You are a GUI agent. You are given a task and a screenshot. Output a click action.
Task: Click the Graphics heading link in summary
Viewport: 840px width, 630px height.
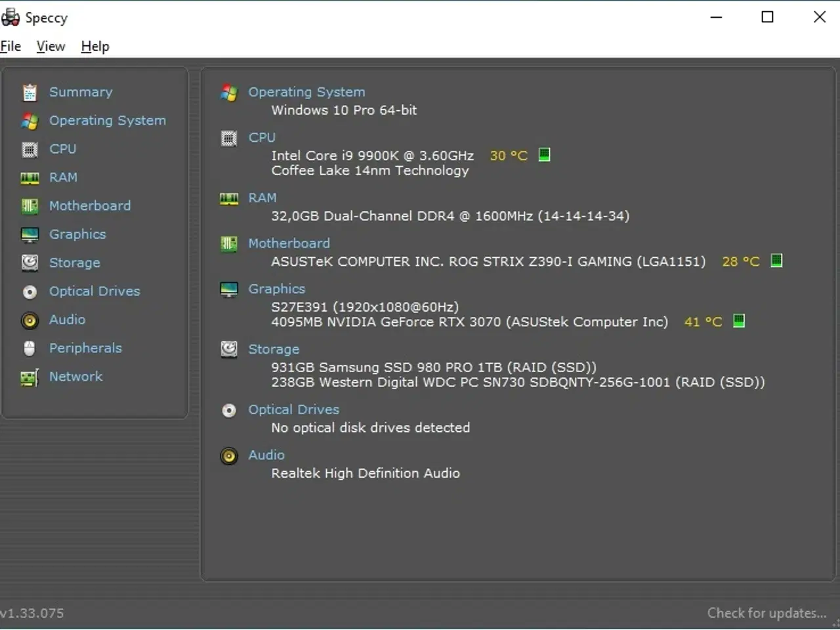(x=276, y=289)
